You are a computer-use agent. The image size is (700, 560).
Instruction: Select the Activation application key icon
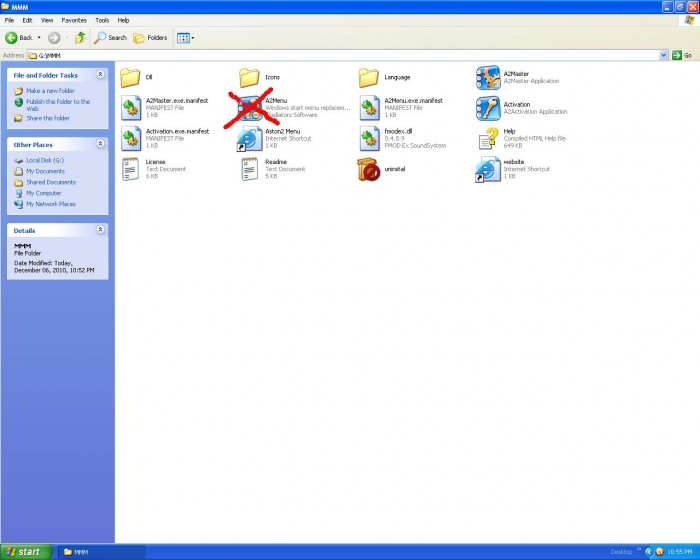coord(488,109)
